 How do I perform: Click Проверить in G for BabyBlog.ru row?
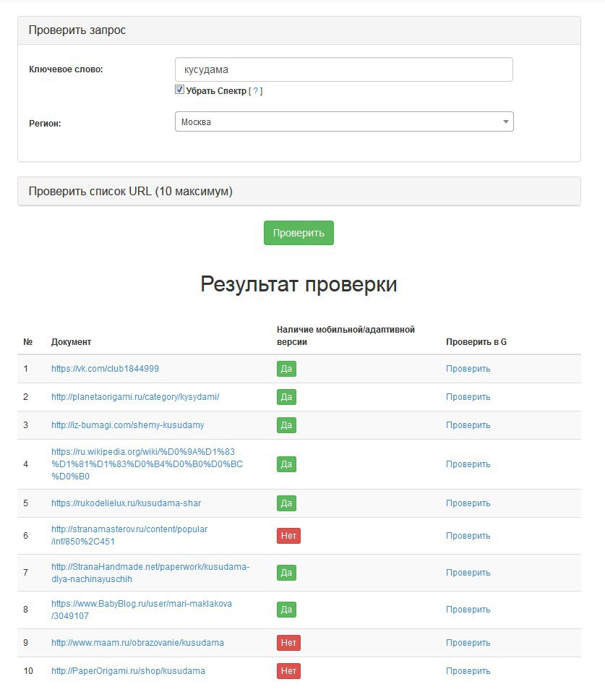[468, 610]
